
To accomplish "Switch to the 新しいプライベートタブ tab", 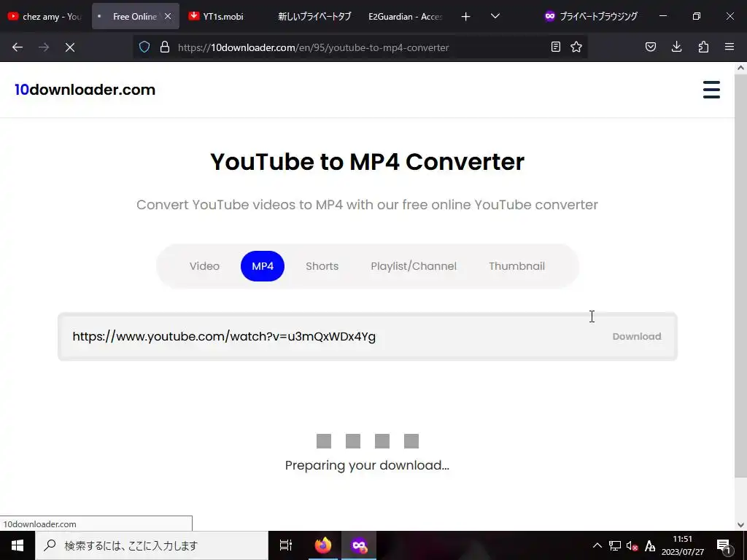I will [314, 16].
